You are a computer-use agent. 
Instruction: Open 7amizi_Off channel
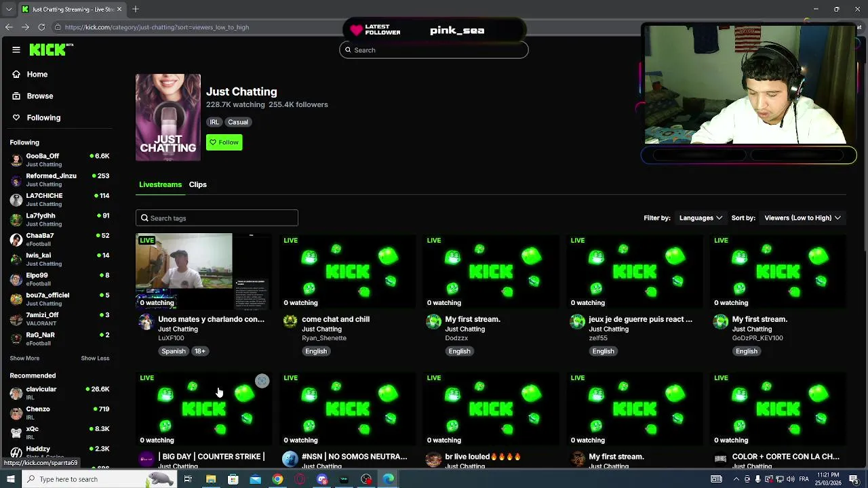click(60, 319)
